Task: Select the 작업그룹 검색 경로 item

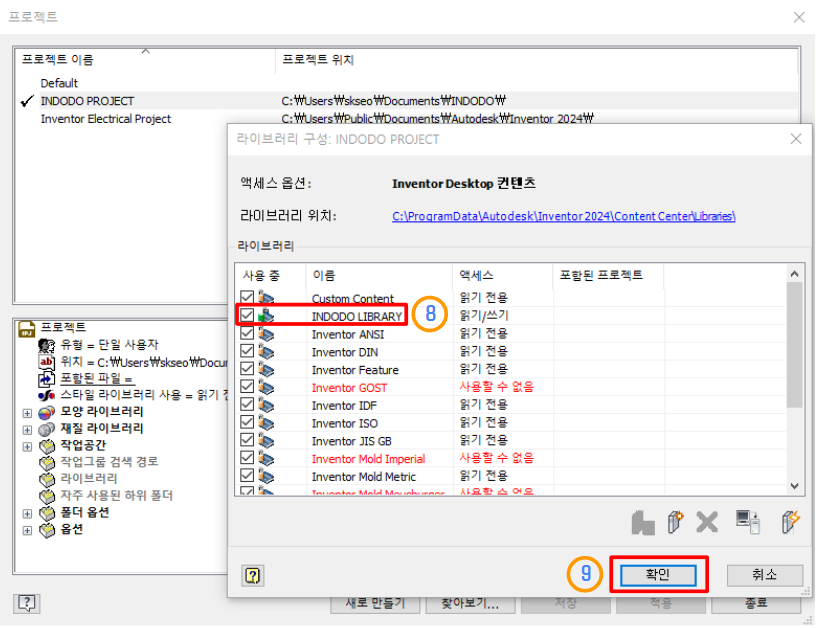Action: coord(109,462)
